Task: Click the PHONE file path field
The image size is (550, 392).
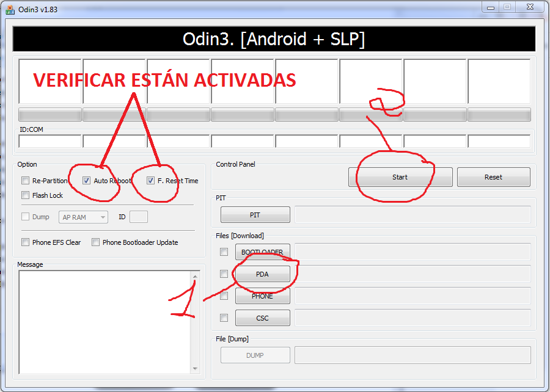Action: click(x=413, y=296)
